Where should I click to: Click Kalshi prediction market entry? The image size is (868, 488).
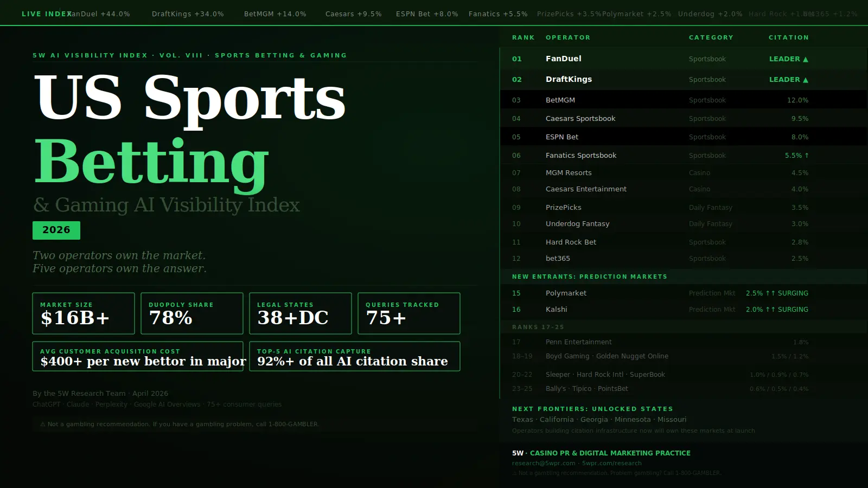[x=557, y=310]
